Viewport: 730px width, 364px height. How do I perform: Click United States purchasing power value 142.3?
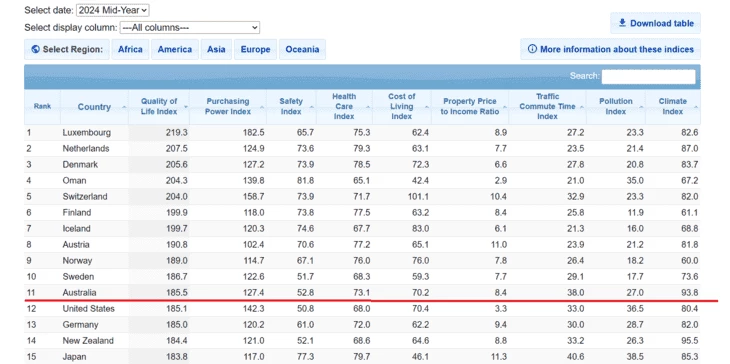coord(253,309)
